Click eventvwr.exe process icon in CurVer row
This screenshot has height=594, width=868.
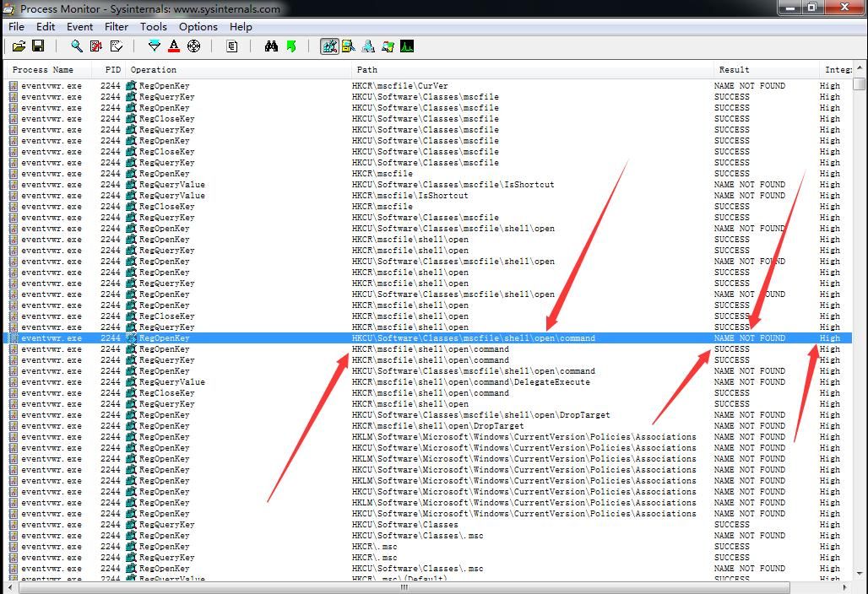[14, 86]
